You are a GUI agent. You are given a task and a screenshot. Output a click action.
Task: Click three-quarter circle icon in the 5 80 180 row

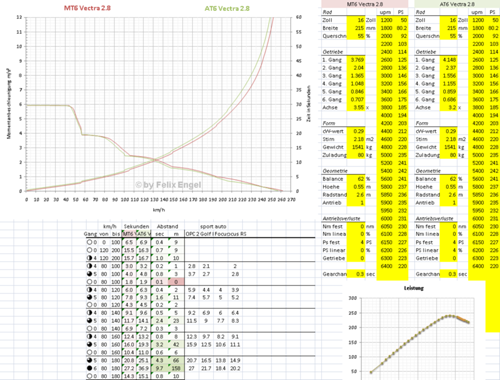click(x=89, y=360)
